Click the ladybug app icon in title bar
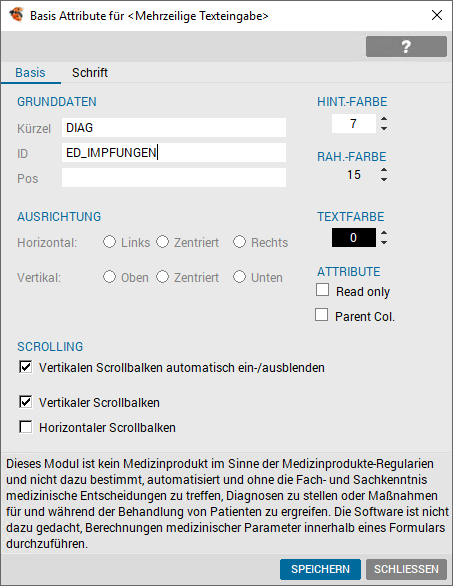Viewport: 453px width, 586px height. [x=16, y=15]
